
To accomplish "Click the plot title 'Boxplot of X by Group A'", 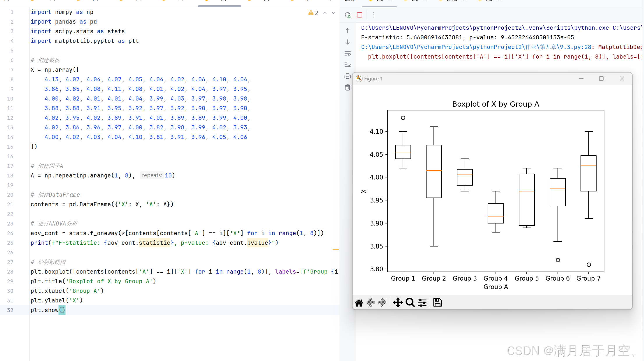I will 496,104.
